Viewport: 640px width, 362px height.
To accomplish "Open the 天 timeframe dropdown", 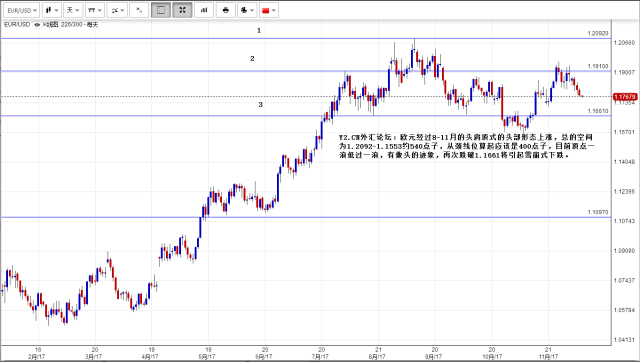I will point(73,10).
